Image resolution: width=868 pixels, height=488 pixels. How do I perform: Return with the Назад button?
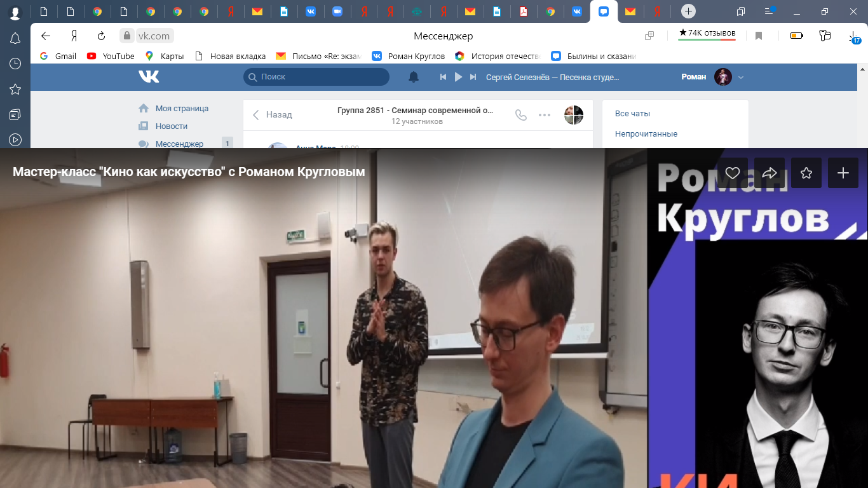[273, 115]
